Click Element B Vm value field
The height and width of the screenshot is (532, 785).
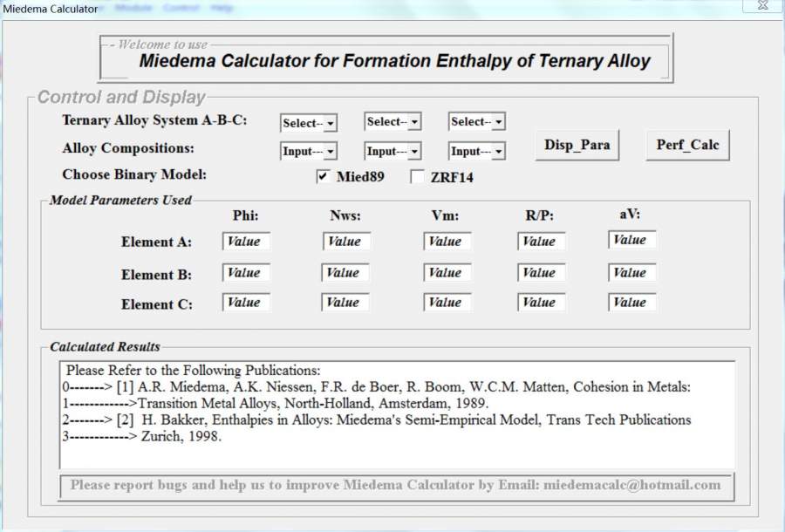coord(447,273)
